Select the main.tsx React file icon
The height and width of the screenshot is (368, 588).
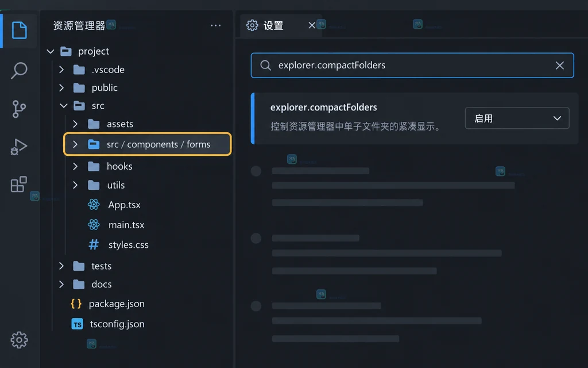(x=94, y=225)
